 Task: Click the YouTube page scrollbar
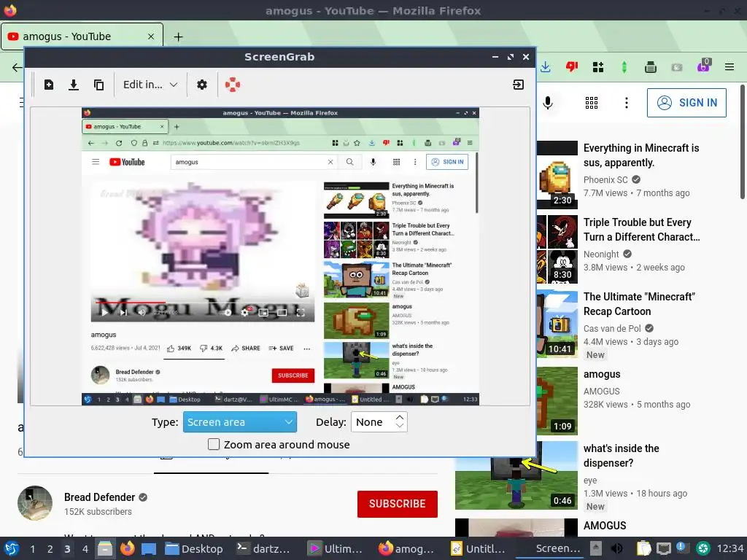click(x=742, y=142)
